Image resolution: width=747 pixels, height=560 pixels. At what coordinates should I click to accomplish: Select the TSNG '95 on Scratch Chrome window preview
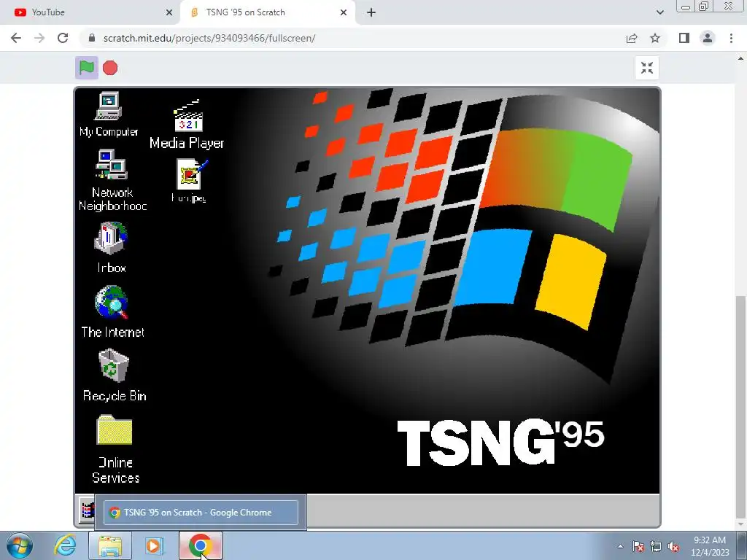201,513
